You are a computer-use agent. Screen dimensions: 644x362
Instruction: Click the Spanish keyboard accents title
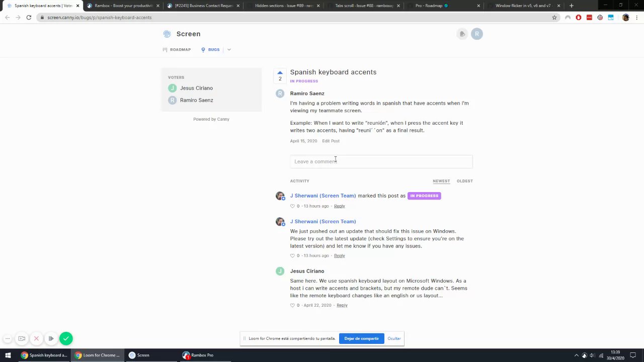333,72
